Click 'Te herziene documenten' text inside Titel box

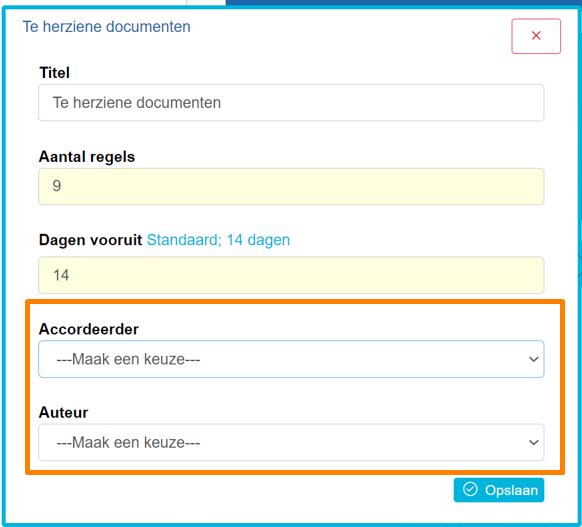(137, 102)
